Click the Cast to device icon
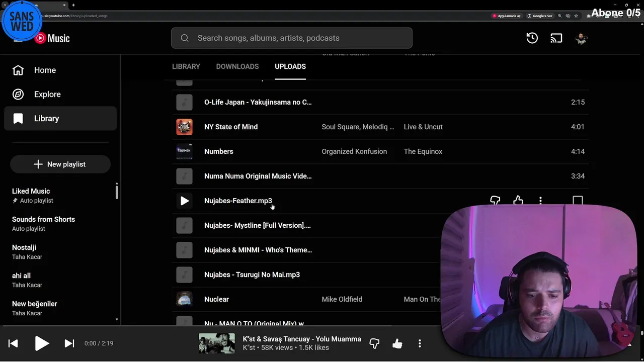This screenshot has height=362, width=644. point(556,38)
